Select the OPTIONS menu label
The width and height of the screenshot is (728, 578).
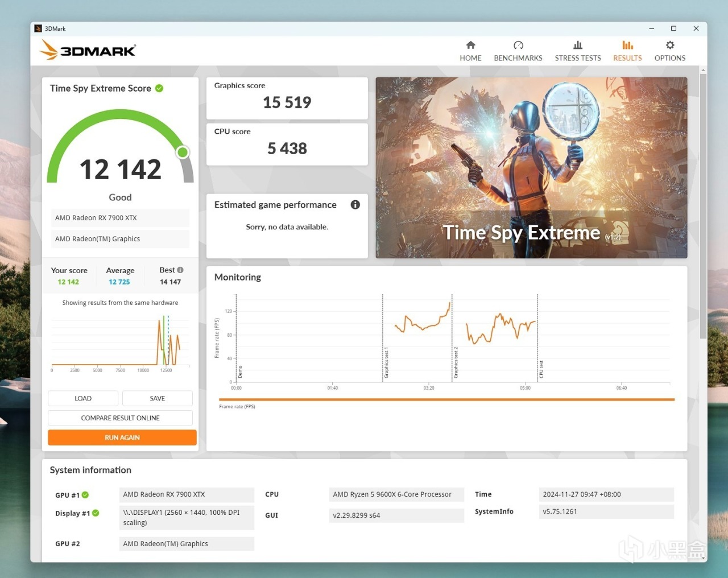(x=670, y=58)
